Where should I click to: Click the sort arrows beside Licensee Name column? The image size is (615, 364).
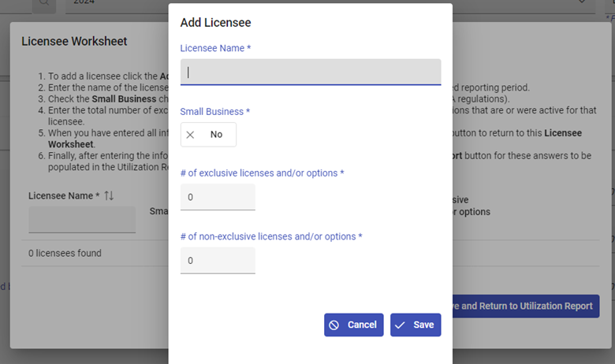click(109, 195)
